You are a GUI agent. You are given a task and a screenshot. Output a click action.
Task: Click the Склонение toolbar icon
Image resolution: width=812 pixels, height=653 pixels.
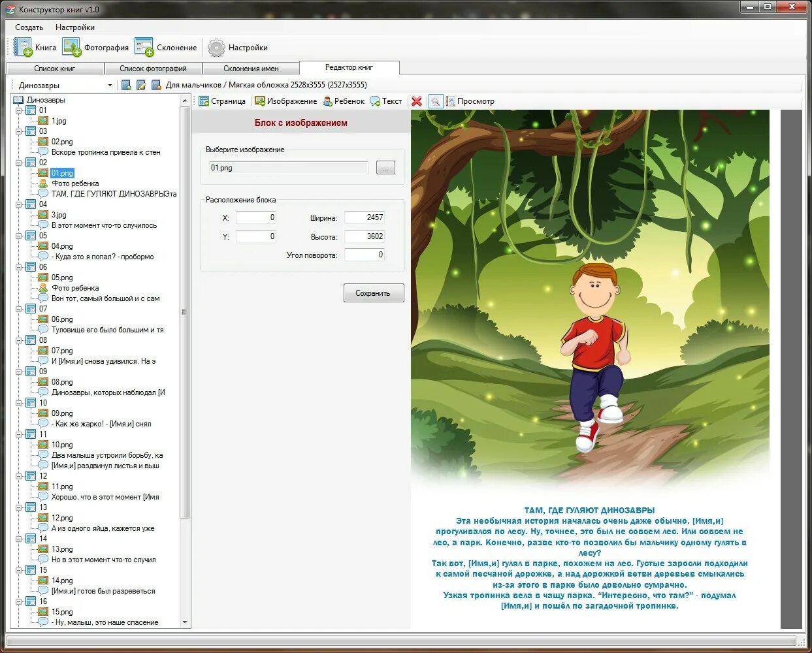pos(144,48)
